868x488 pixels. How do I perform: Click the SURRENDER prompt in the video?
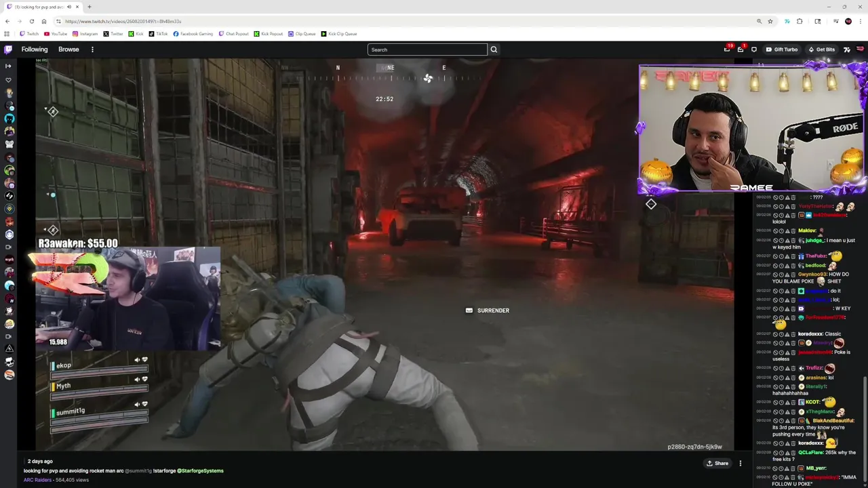pos(488,310)
